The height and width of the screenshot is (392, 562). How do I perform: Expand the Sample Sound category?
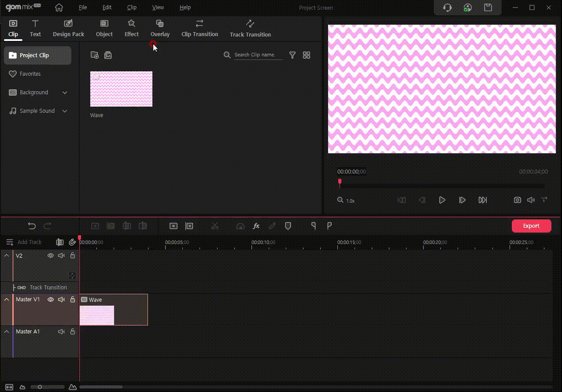[65, 111]
